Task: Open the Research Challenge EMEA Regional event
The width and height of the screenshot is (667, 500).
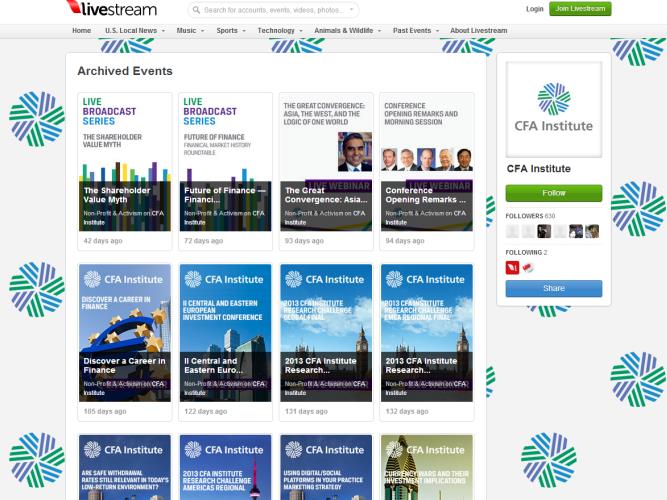Action: [x=427, y=333]
